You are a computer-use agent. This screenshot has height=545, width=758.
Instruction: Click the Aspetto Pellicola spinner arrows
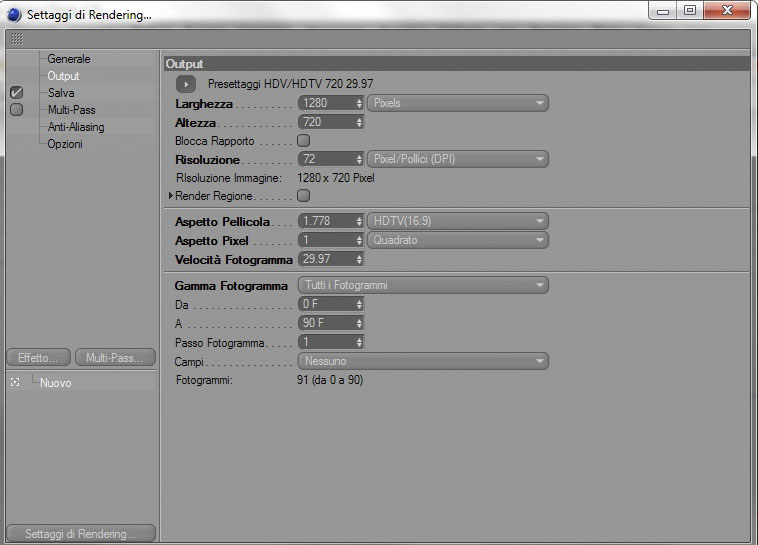point(359,221)
